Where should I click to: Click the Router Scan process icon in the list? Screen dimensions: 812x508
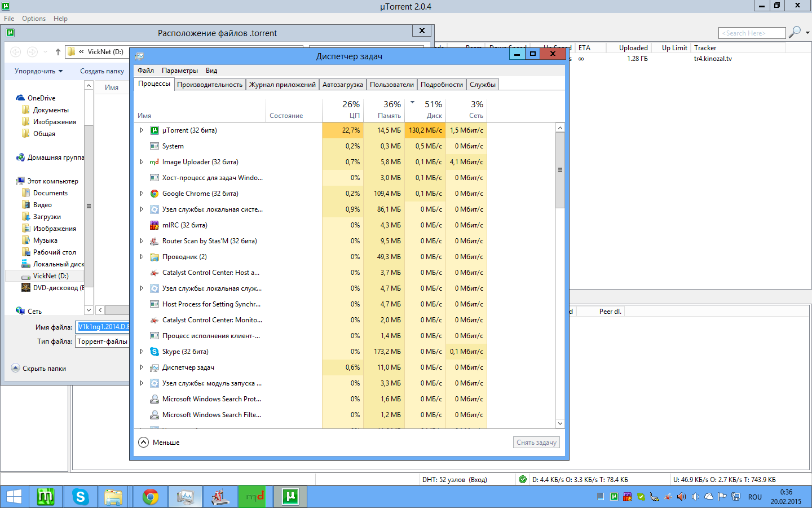(x=155, y=241)
